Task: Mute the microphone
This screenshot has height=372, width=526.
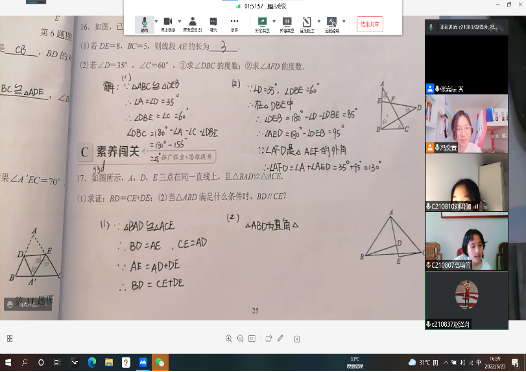Action: tap(144, 24)
